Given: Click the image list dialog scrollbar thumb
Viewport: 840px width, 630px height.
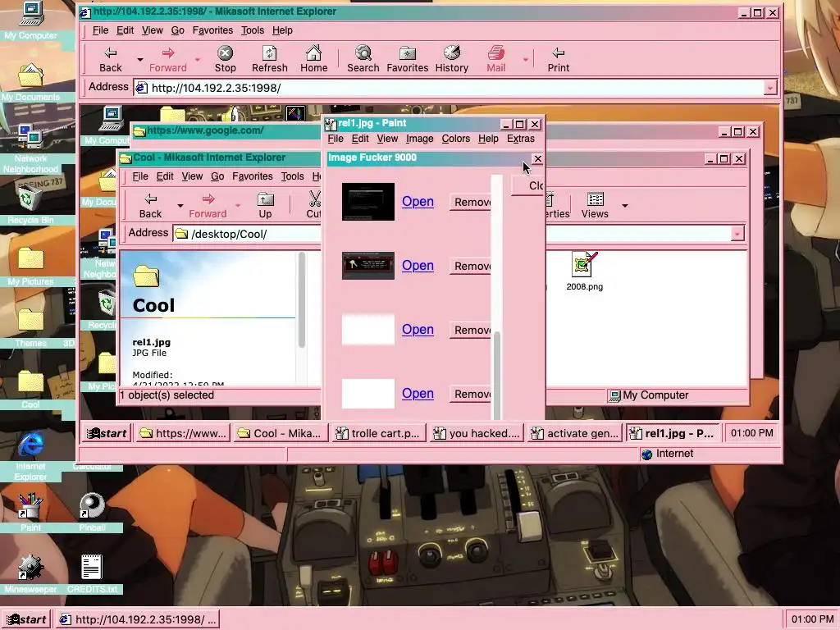Looking at the screenshot, I should (x=497, y=375).
